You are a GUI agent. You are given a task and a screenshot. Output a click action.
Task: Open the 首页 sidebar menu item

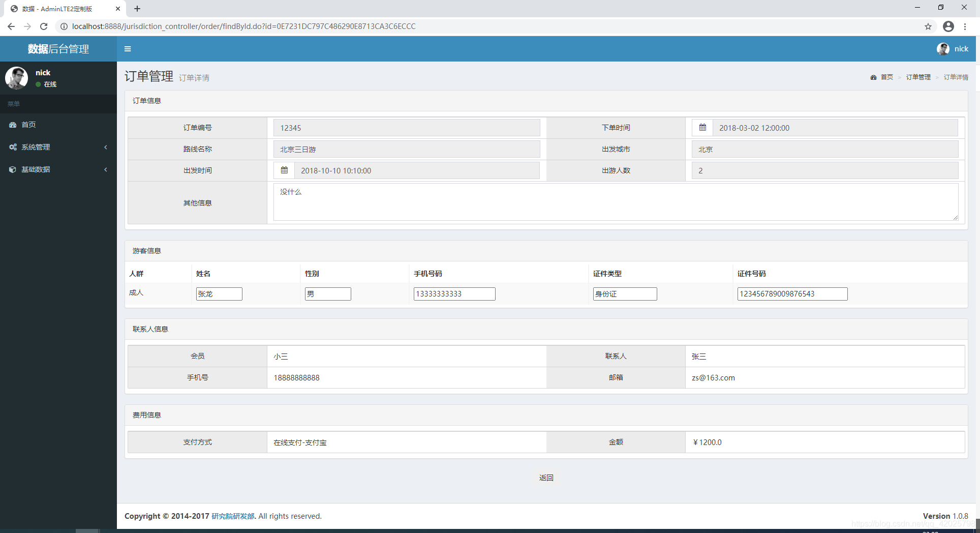coord(58,125)
